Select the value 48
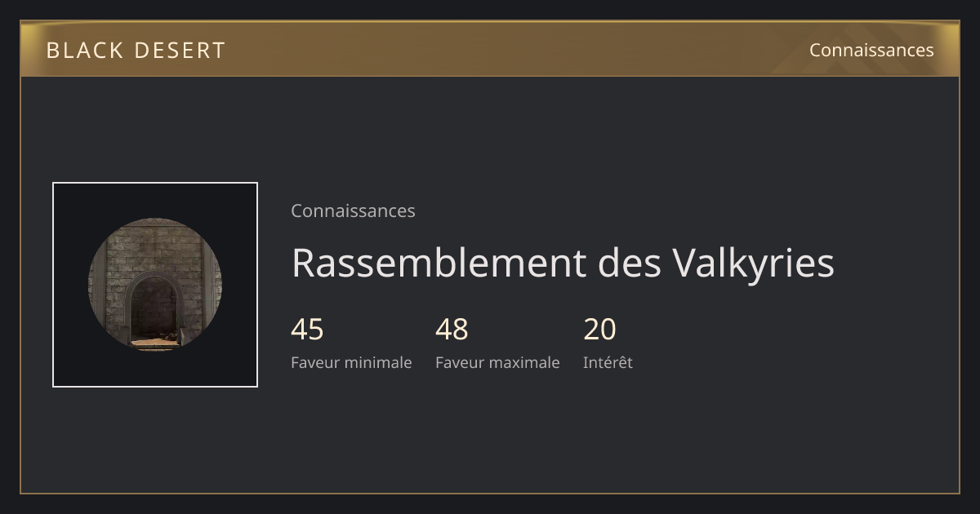Viewport: 980px width, 514px height. (x=452, y=330)
